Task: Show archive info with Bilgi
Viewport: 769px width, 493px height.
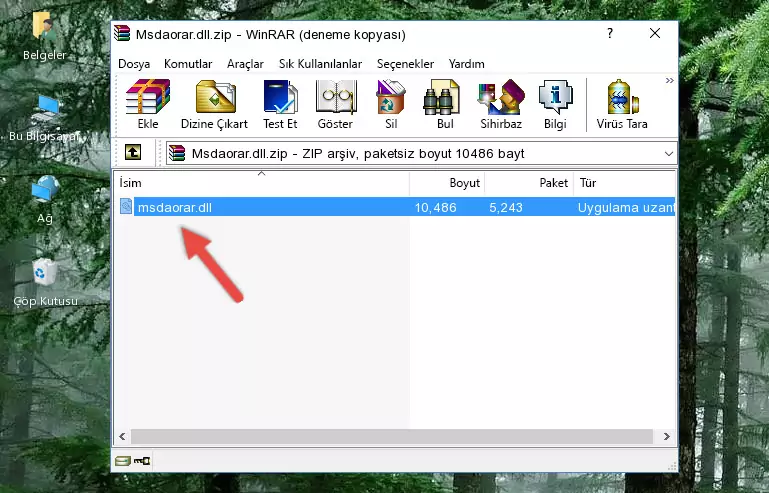Action: 555,104
